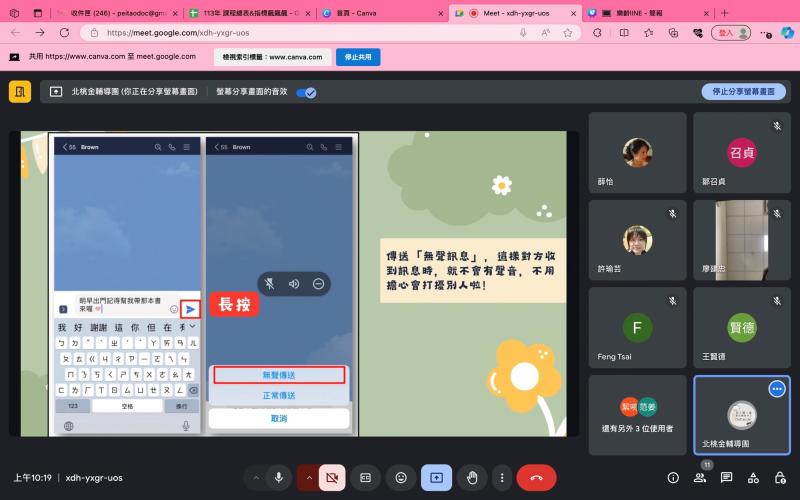The image size is (800, 500).
Task: Select the 王賢德 participant tile
Action: click(741, 328)
